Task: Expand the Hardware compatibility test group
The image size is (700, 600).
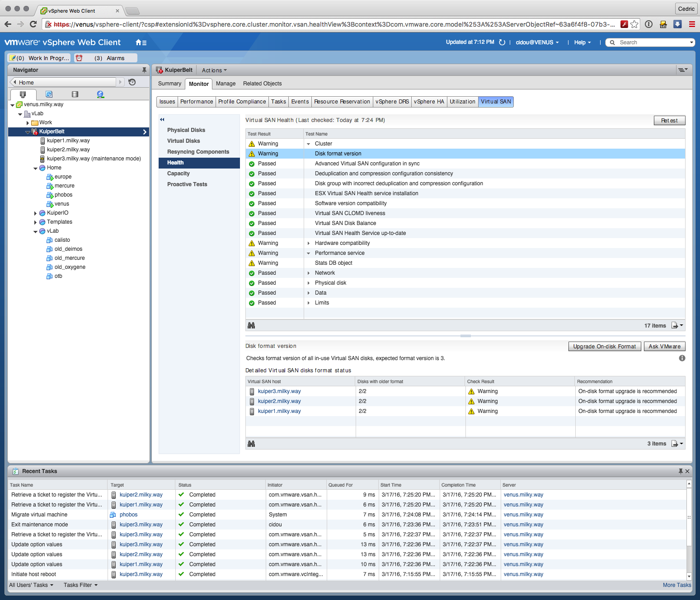Action: coord(309,244)
